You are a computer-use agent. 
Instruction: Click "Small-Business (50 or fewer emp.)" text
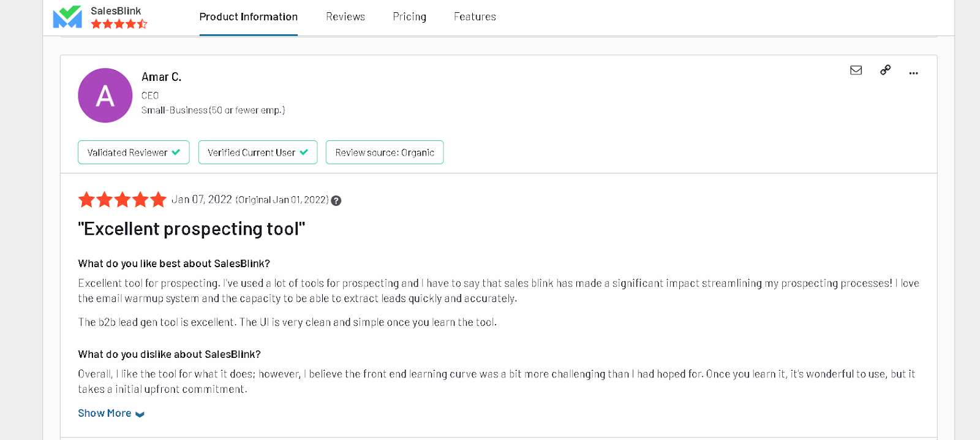pos(213,110)
